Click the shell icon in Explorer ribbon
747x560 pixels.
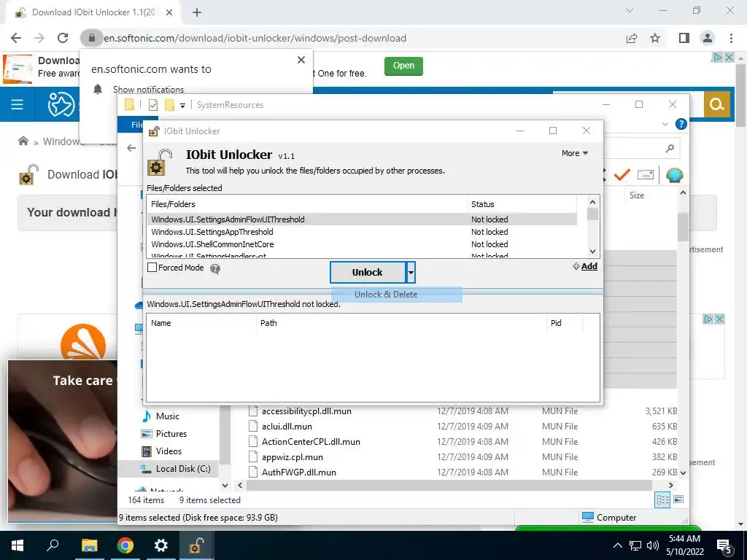[x=674, y=175]
